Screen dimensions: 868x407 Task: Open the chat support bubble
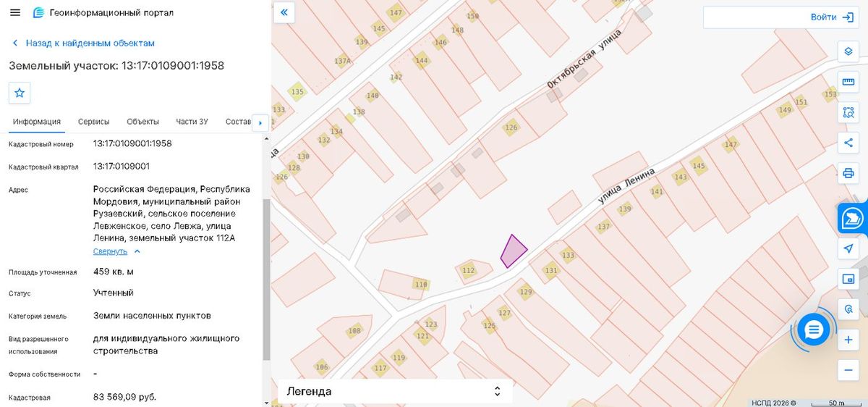(814, 330)
